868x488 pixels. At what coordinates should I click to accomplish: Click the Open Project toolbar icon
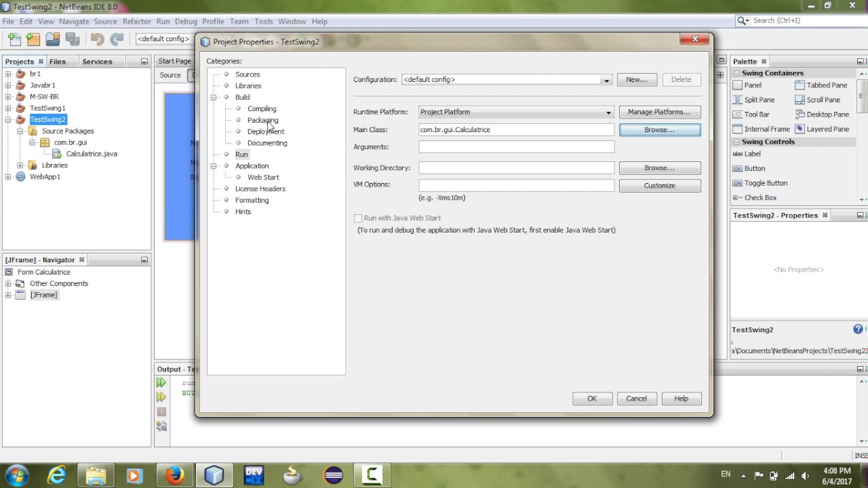52,39
